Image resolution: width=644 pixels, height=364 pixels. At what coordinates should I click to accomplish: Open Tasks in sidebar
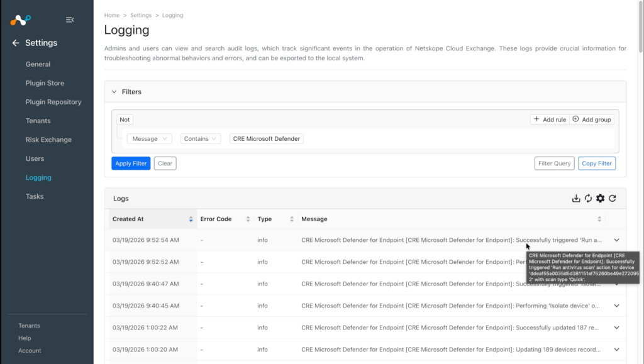coord(35,196)
